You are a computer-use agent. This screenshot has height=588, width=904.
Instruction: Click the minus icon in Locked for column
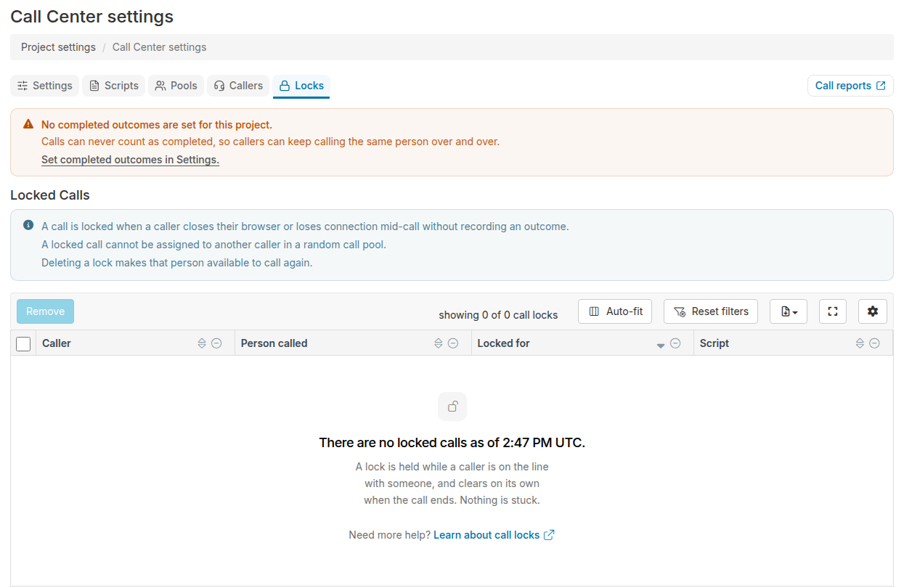675,343
